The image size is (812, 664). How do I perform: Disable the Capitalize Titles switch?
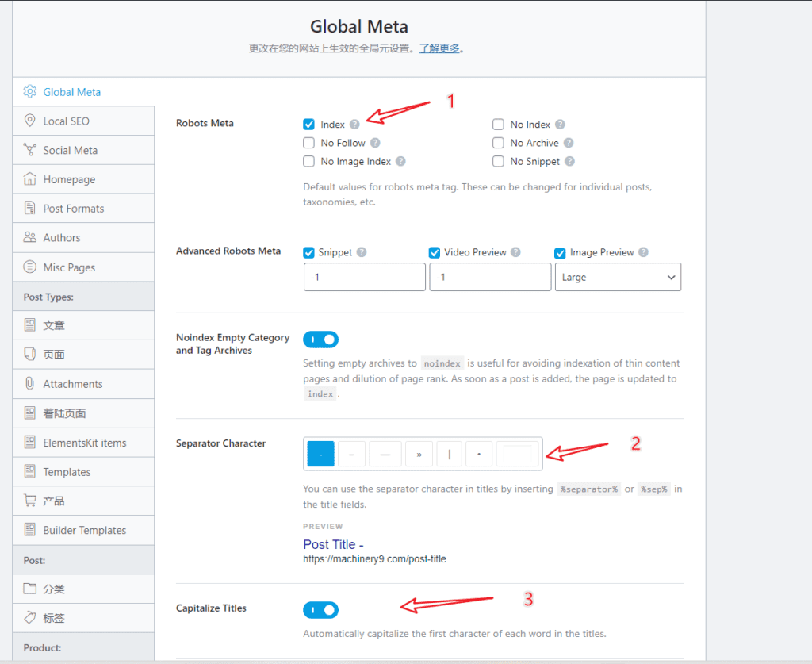[x=320, y=610]
